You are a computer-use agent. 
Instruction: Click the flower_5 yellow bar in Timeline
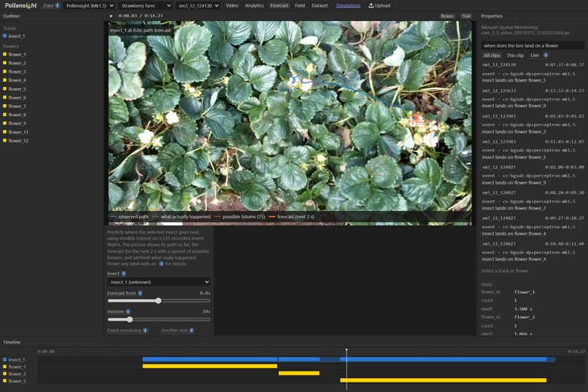pyautogui.click(x=444, y=380)
